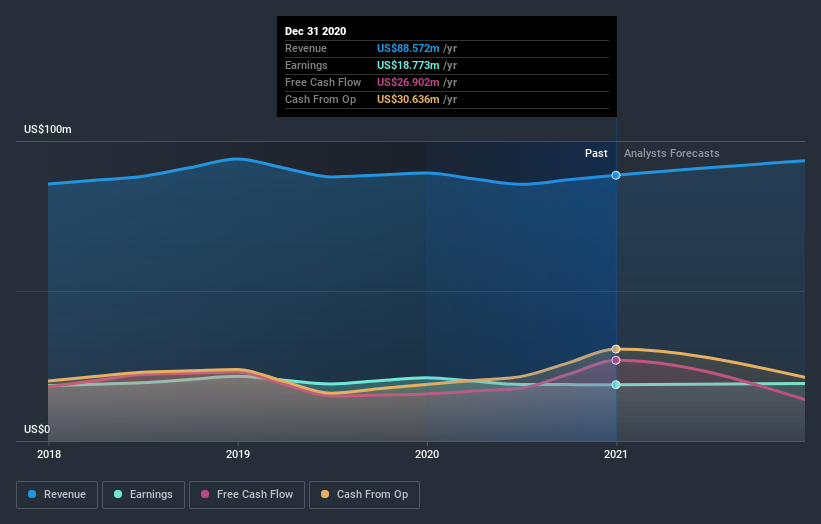This screenshot has width=821, height=524.
Task: Click the US$100m y-axis label
Action: click(48, 129)
